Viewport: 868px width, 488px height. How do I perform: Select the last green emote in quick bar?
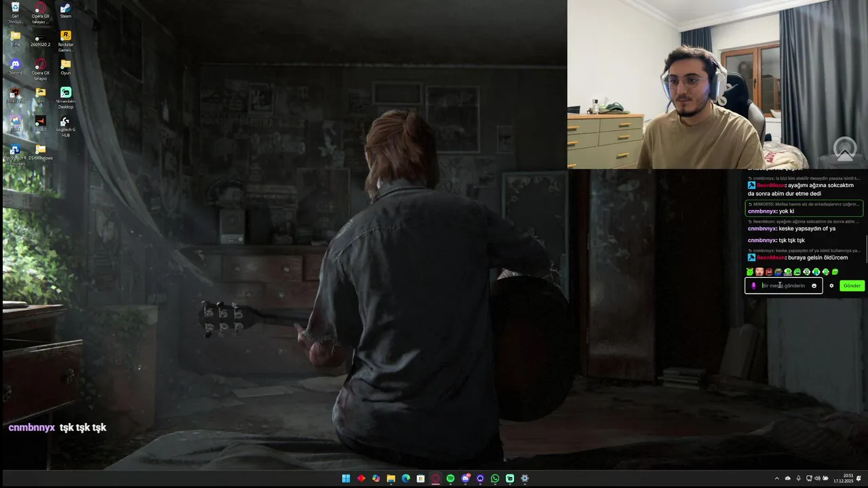pos(835,272)
